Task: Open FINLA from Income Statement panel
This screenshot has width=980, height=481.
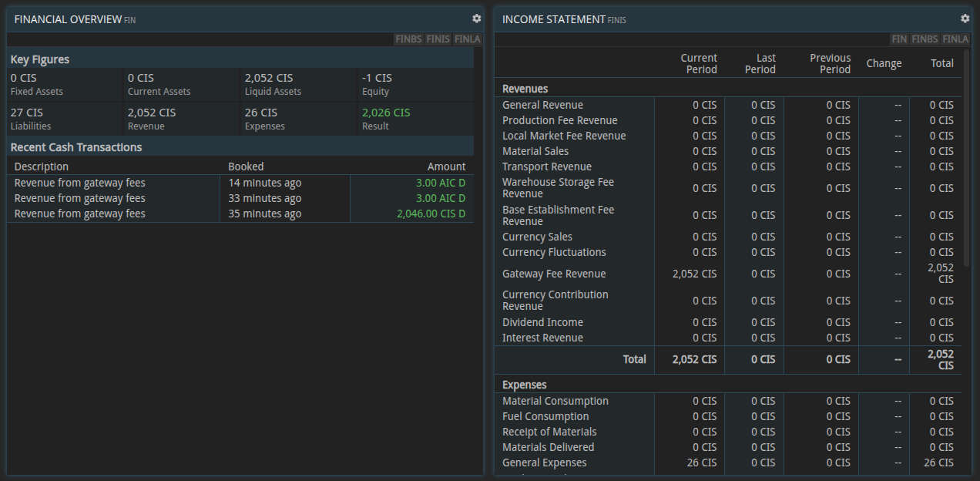Action: [955, 39]
